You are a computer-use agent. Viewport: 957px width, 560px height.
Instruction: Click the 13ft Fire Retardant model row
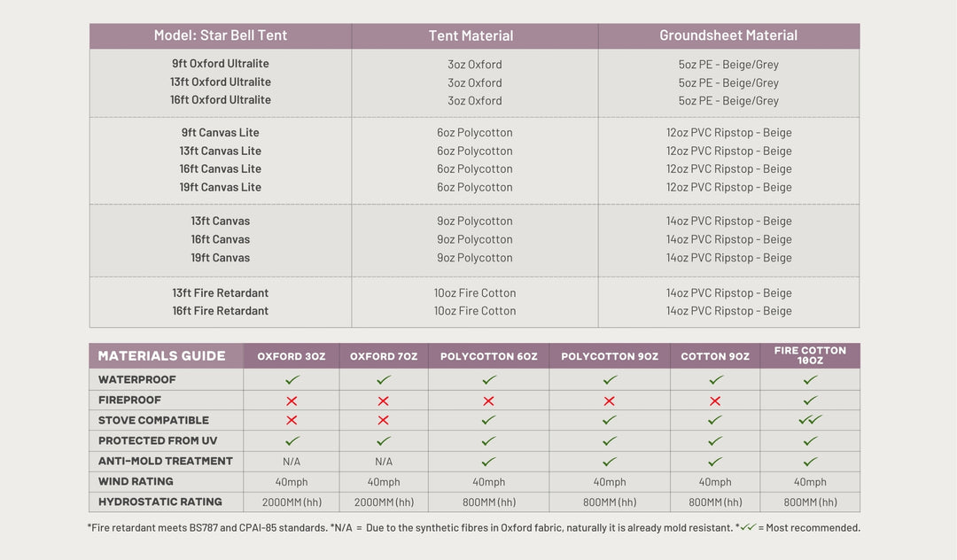(x=221, y=293)
